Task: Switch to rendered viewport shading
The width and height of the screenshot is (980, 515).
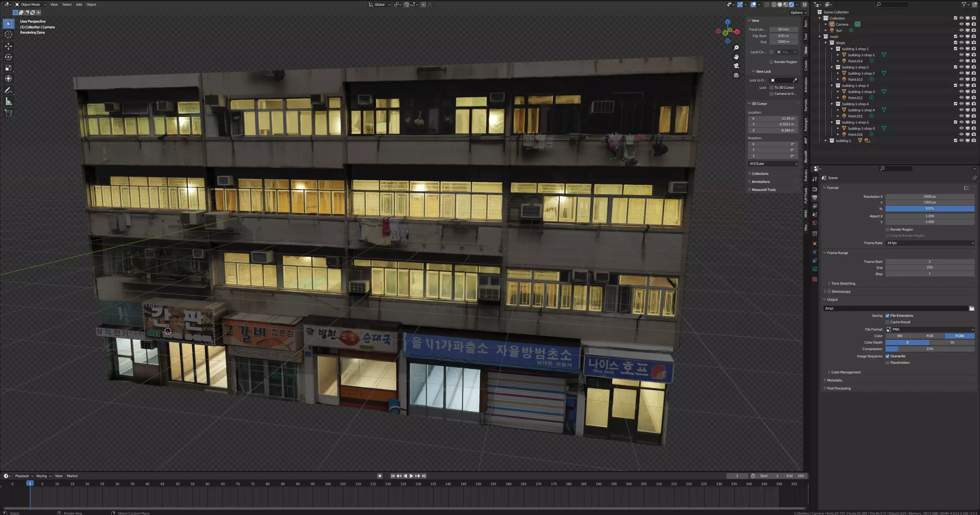Action: pos(791,5)
